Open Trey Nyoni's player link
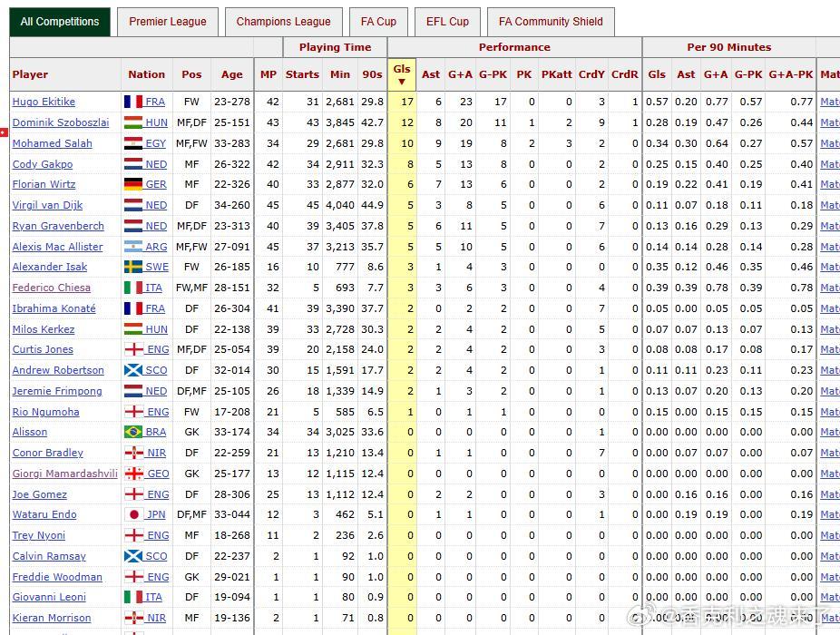 [x=39, y=535]
